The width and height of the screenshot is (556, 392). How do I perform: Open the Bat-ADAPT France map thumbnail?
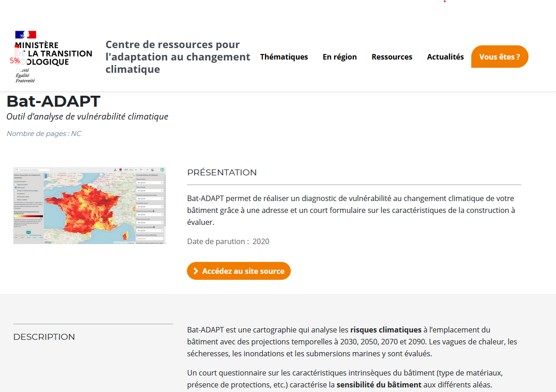click(x=89, y=206)
